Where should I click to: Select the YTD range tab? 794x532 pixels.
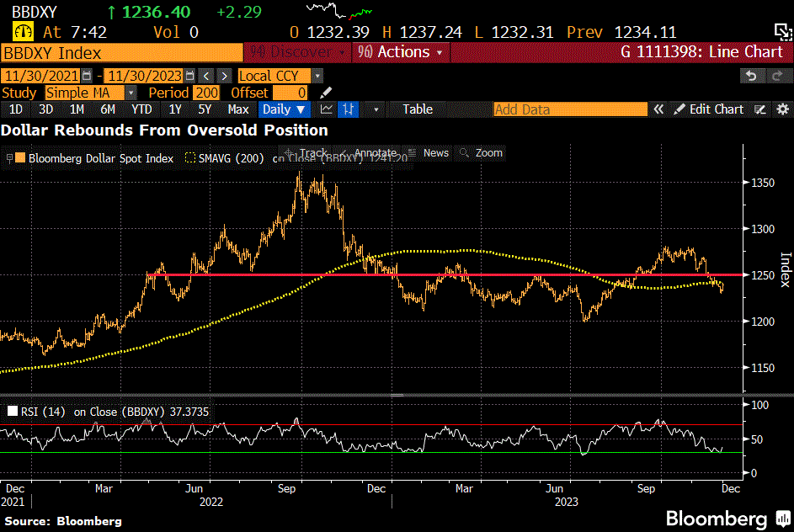pos(141,109)
